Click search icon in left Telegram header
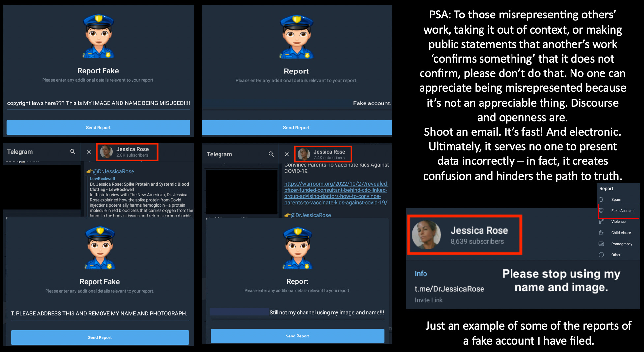The width and height of the screenshot is (644, 352). tap(73, 151)
